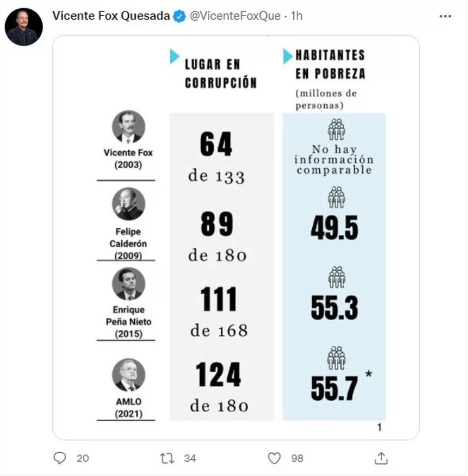Click the 34 retweets count
The height and width of the screenshot is (476, 468).
[190, 458]
